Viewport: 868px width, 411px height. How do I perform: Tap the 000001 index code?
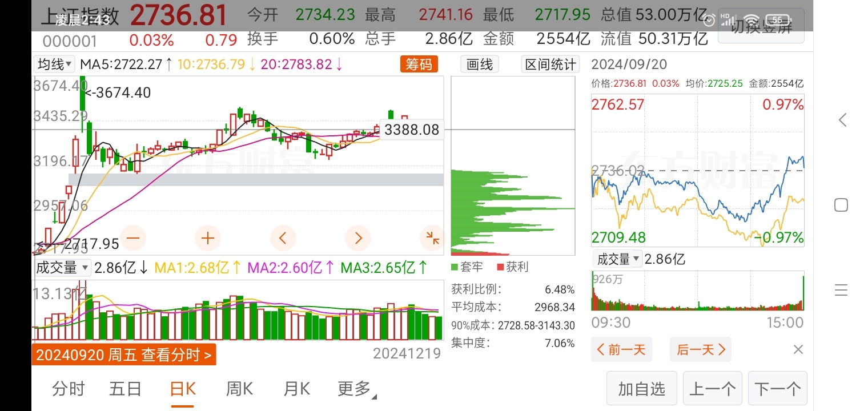[70, 41]
